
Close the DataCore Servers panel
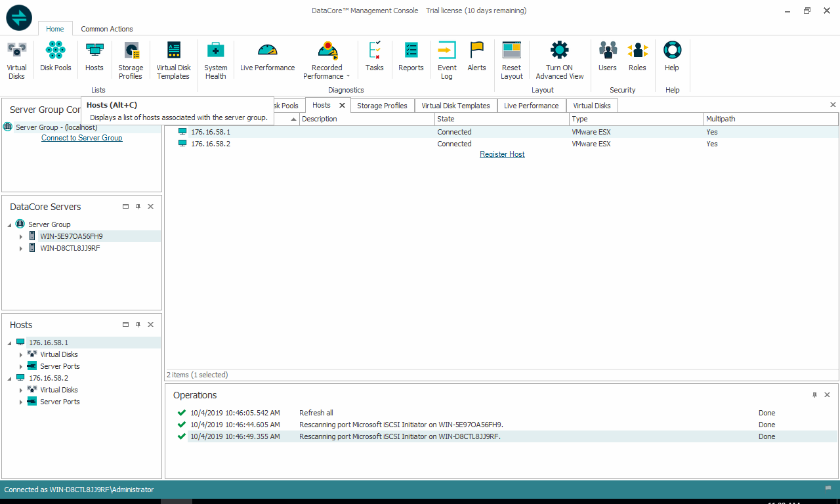[x=150, y=206]
